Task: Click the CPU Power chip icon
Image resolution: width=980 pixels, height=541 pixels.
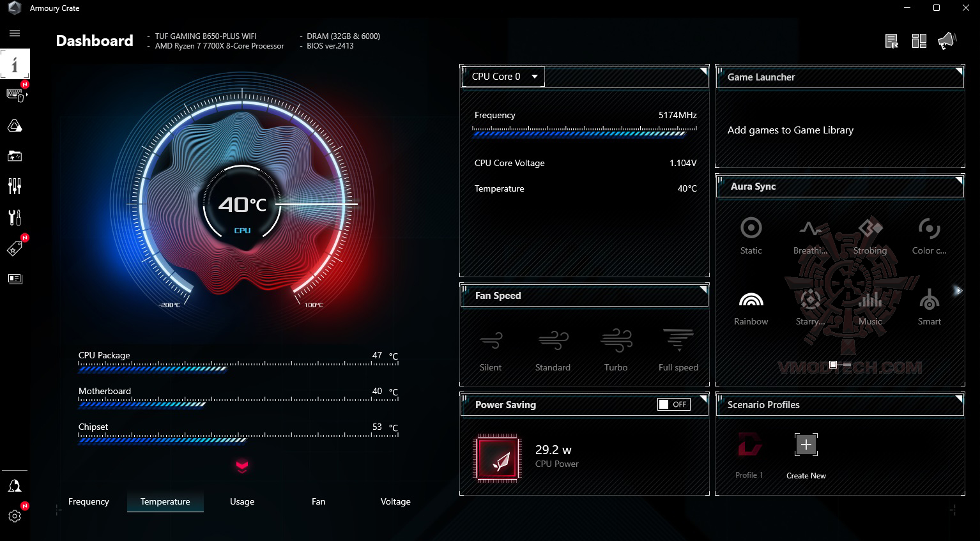Action: [x=497, y=457]
